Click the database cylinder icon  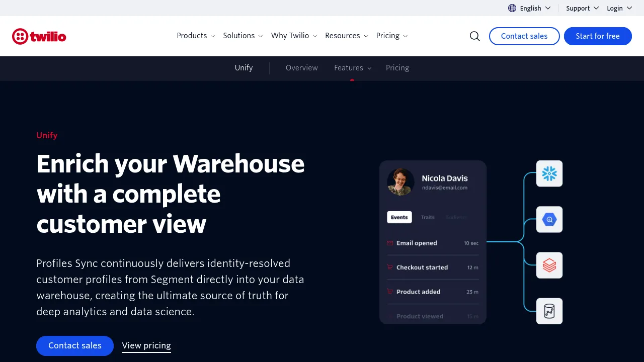click(549, 311)
